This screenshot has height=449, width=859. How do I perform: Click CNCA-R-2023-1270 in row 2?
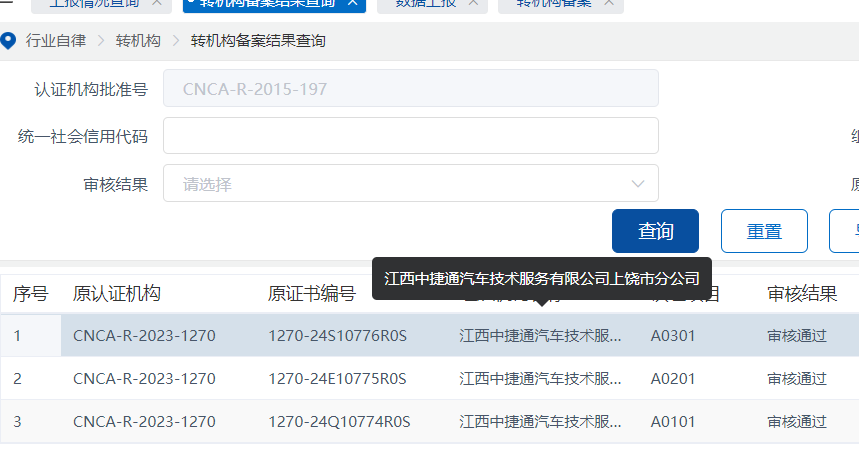[x=144, y=379]
